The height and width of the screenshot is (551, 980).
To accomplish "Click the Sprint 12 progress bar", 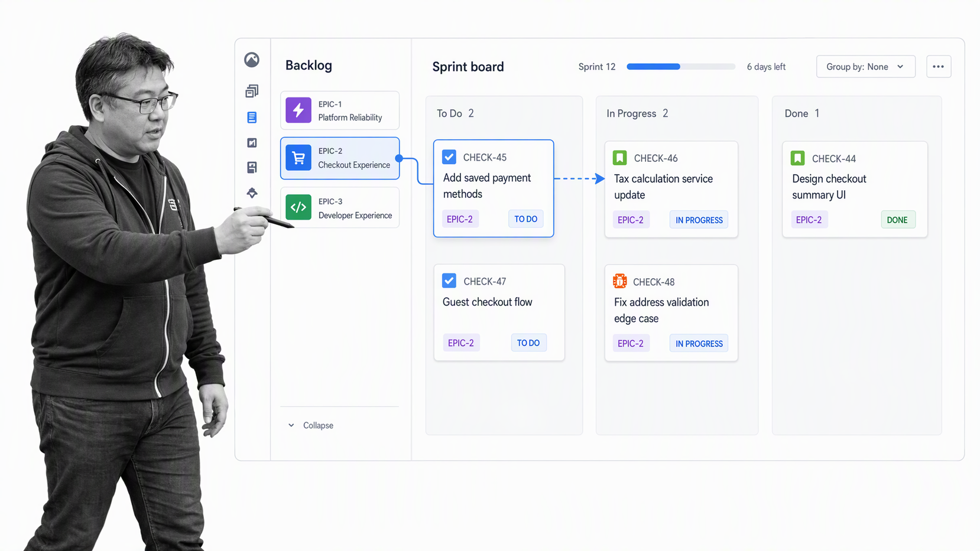I will click(x=681, y=67).
